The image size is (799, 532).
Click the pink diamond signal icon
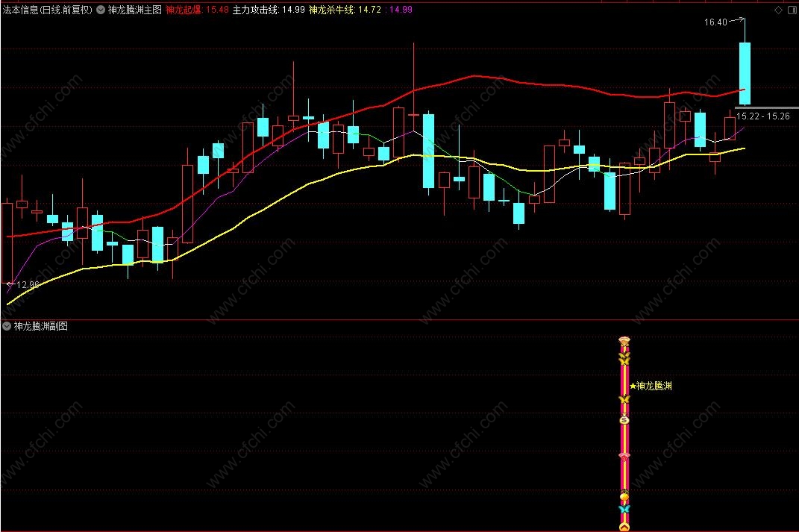click(624, 457)
